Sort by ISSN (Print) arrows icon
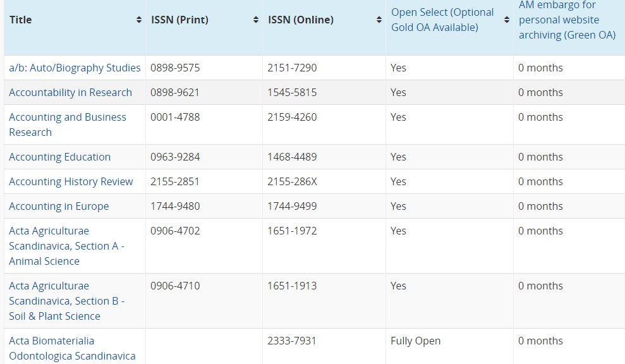 pos(256,20)
